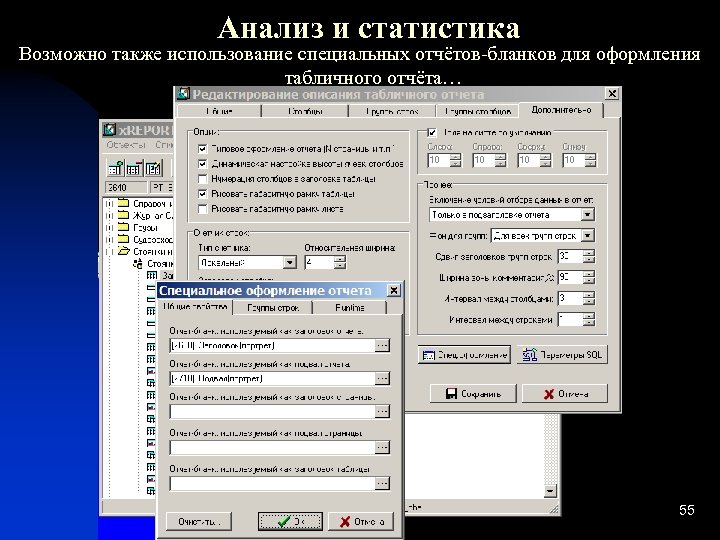
Task: Click Отмена in the report editing dialog
Action: [565, 394]
